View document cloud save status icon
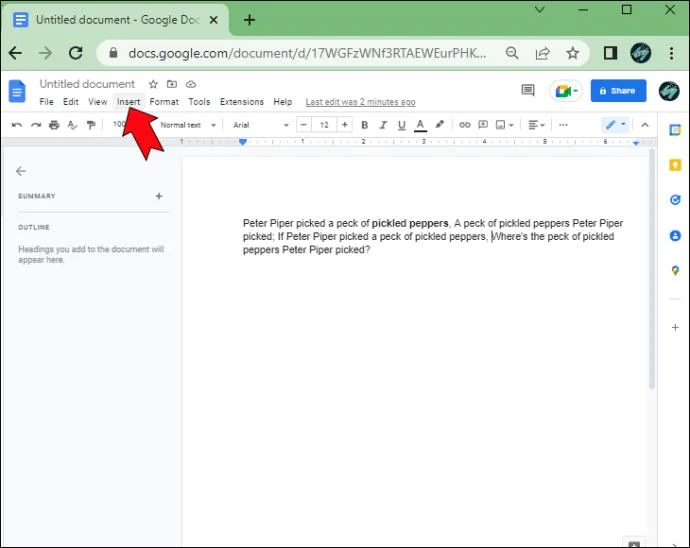This screenshot has height=548, width=690. pyautogui.click(x=191, y=84)
